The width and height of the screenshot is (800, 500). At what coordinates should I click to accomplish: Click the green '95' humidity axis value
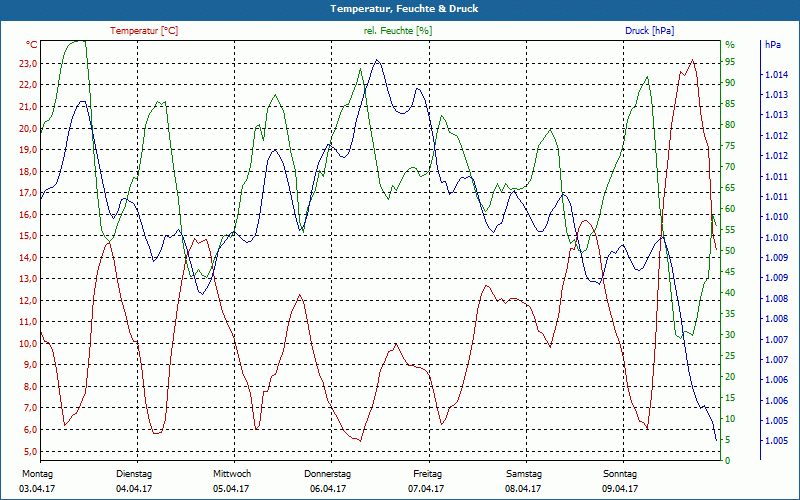(x=730, y=62)
